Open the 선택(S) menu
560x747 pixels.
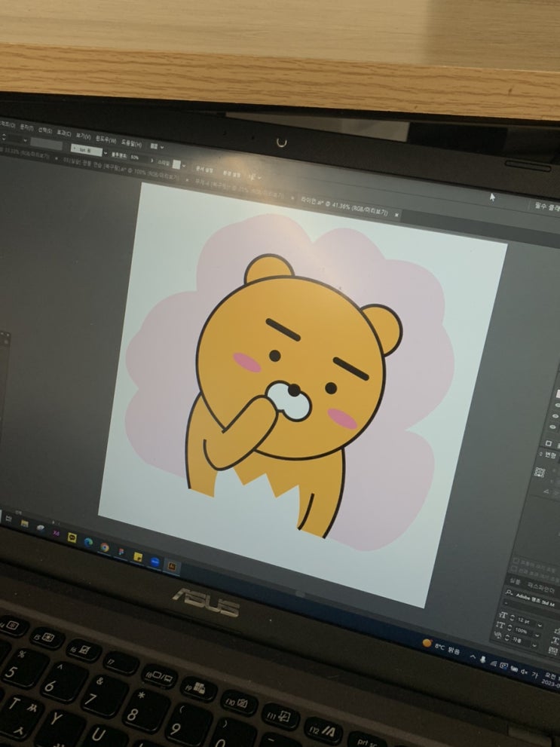pos(44,130)
